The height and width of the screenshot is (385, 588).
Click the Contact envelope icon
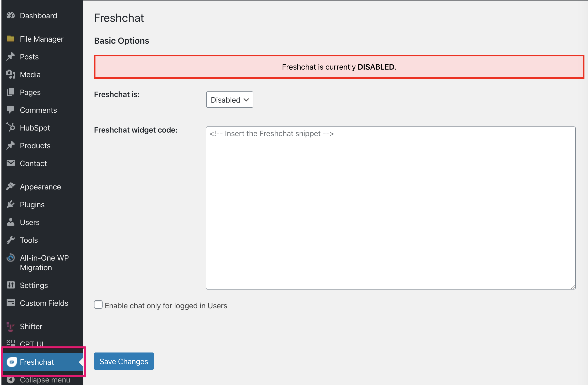coord(11,163)
